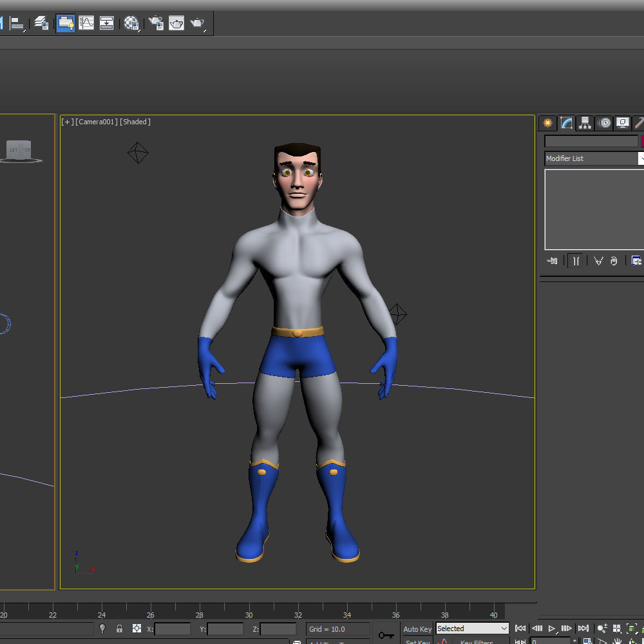644x644 pixels.
Task: Click the Y coordinate field
Action: coord(225,629)
